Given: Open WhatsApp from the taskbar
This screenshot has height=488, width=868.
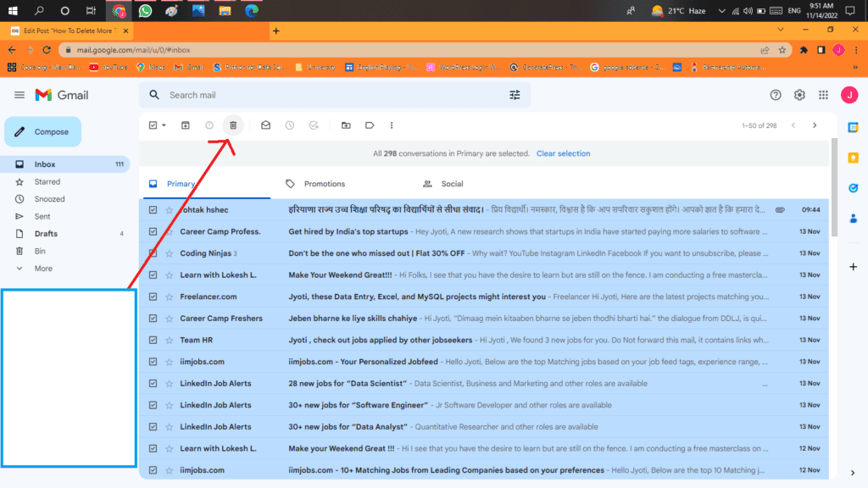Looking at the screenshot, I should [x=145, y=10].
